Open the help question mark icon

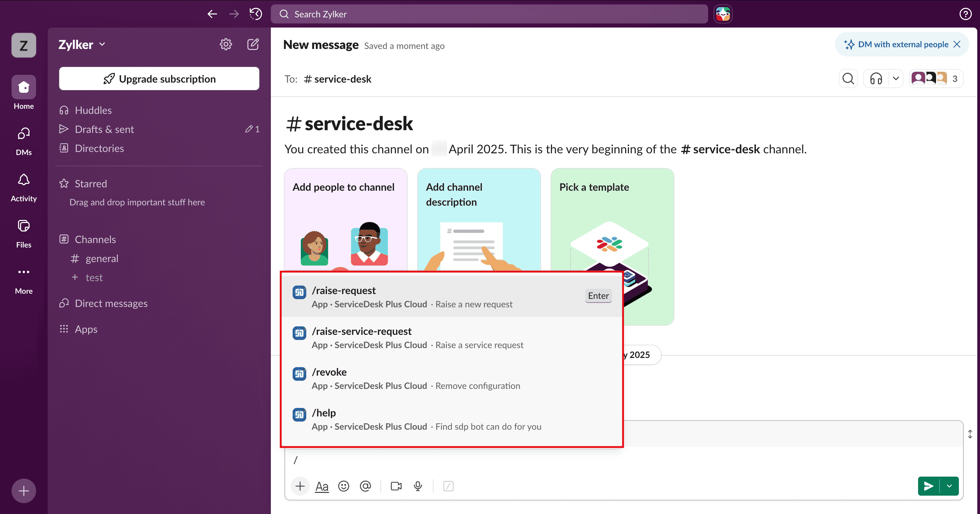click(966, 14)
